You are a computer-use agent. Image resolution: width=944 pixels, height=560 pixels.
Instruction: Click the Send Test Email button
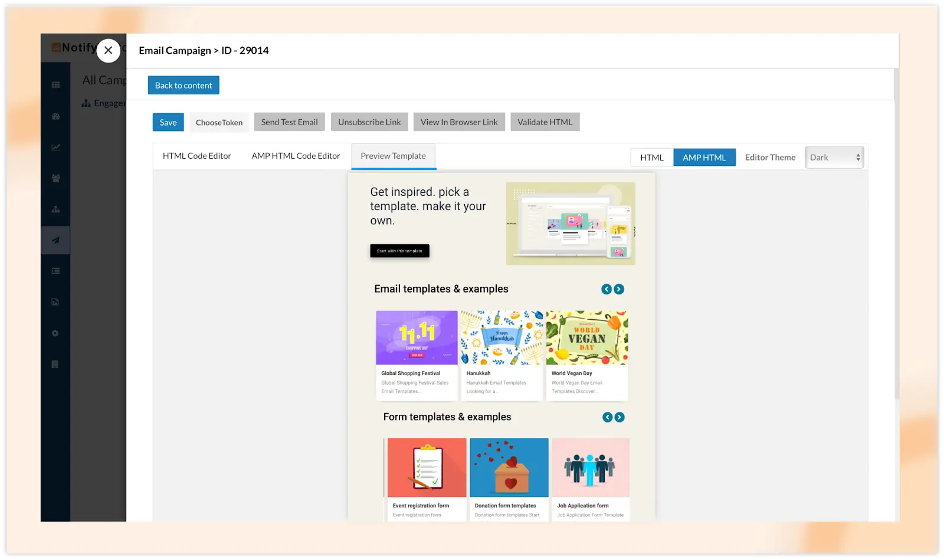tap(289, 122)
